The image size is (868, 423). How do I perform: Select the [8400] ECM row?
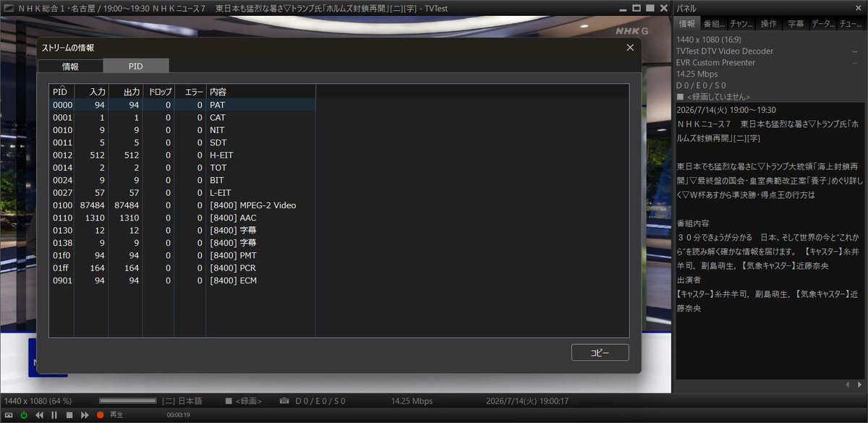pyautogui.click(x=182, y=281)
